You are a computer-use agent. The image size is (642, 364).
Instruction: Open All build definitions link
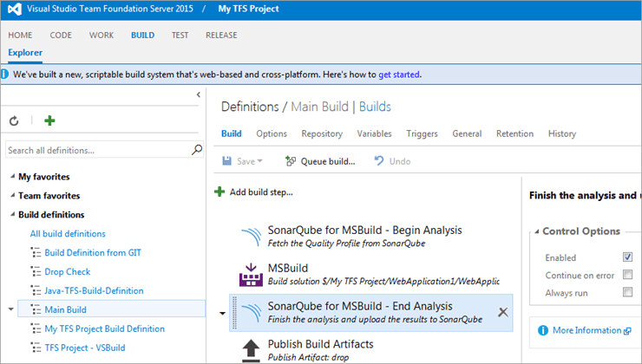tap(68, 233)
